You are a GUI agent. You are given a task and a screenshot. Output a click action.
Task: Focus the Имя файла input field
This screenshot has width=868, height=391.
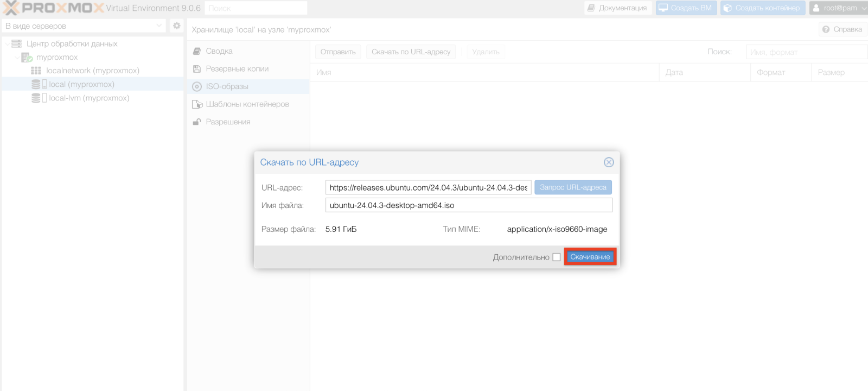[469, 205]
